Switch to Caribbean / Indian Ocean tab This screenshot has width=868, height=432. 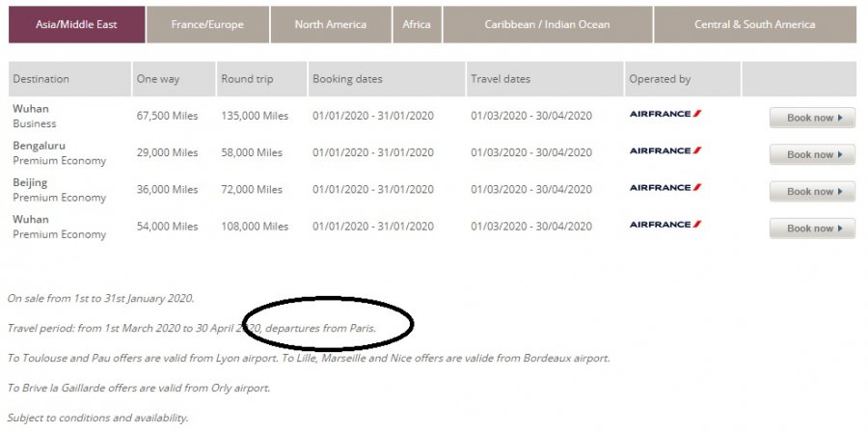(x=547, y=24)
